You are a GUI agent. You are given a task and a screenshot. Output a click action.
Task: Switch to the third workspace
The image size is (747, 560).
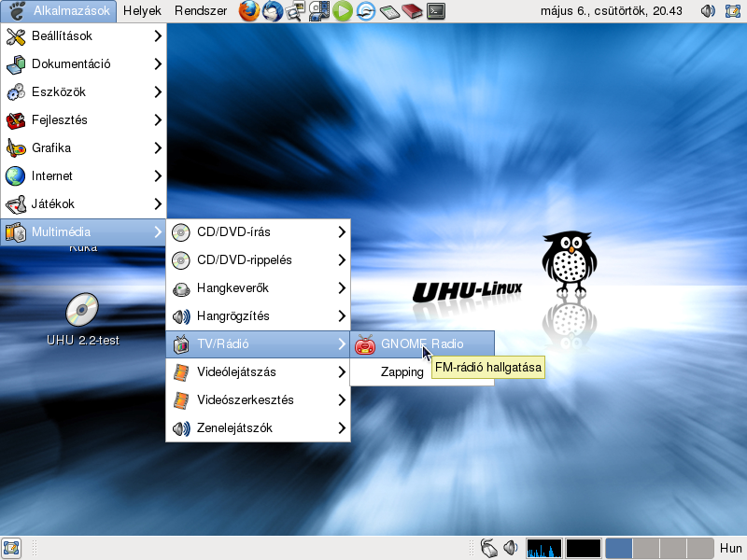pyautogui.click(x=673, y=548)
